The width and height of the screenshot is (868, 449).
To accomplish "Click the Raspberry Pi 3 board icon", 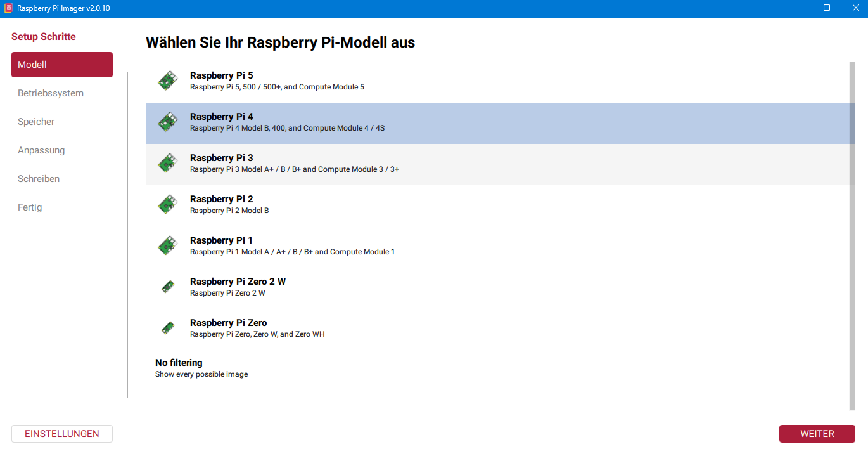I will pos(168,163).
